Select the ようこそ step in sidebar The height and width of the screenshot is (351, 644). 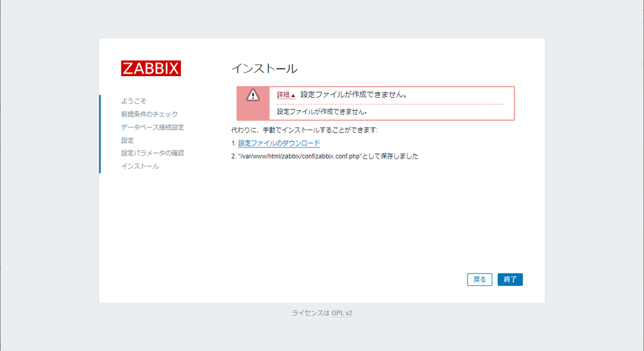tap(134, 101)
